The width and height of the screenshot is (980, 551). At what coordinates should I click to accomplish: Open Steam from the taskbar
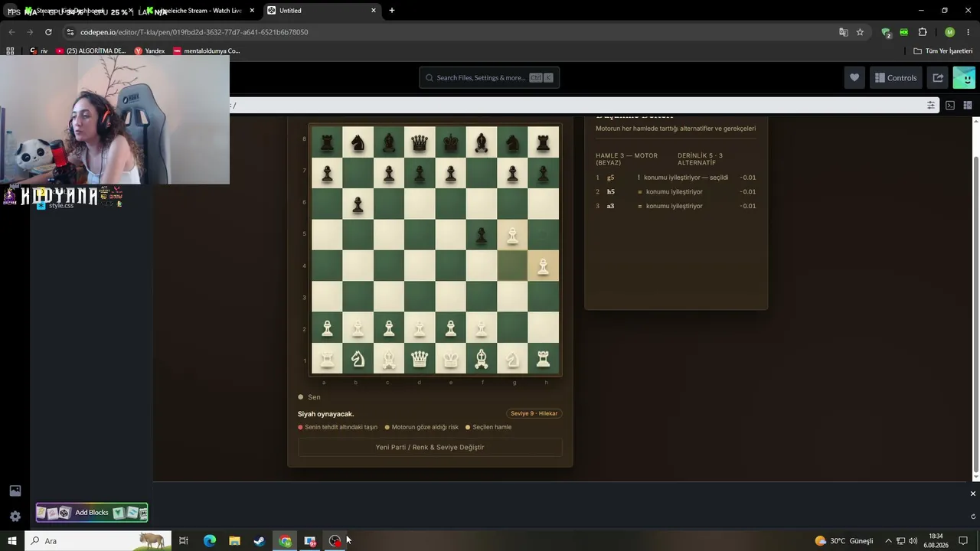(x=260, y=541)
